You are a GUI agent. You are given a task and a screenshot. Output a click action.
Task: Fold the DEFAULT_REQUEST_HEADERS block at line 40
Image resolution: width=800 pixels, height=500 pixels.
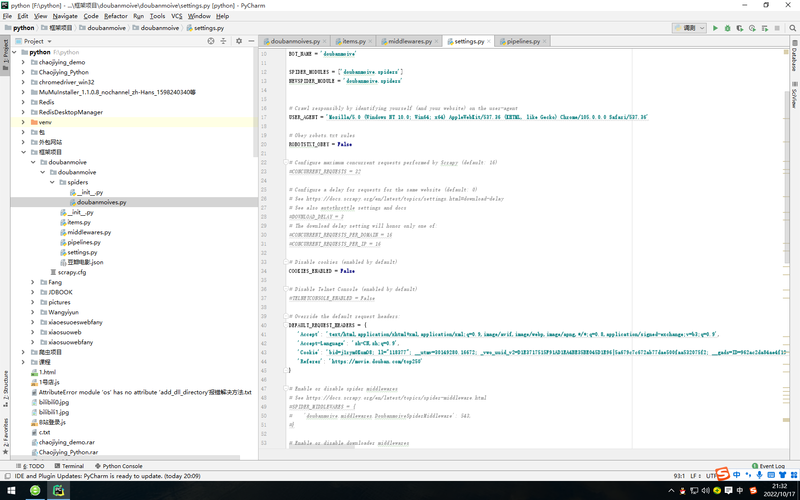tap(286, 325)
